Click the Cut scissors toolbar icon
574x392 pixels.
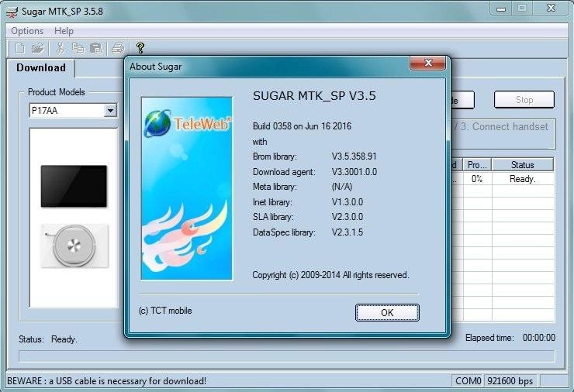click(x=61, y=48)
